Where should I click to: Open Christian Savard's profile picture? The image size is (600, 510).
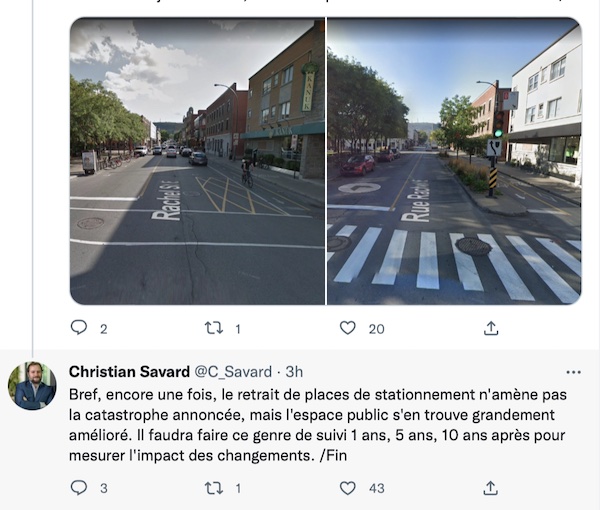click(32, 386)
